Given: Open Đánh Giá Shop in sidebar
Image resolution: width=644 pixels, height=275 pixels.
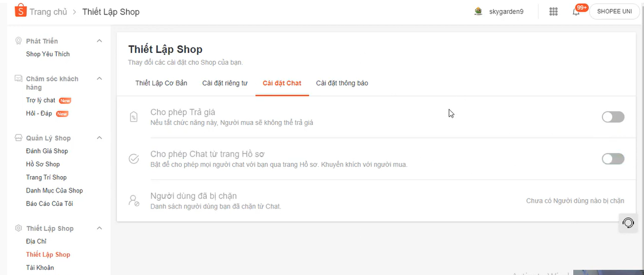Looking at the screenshot, I should [47, 151].
